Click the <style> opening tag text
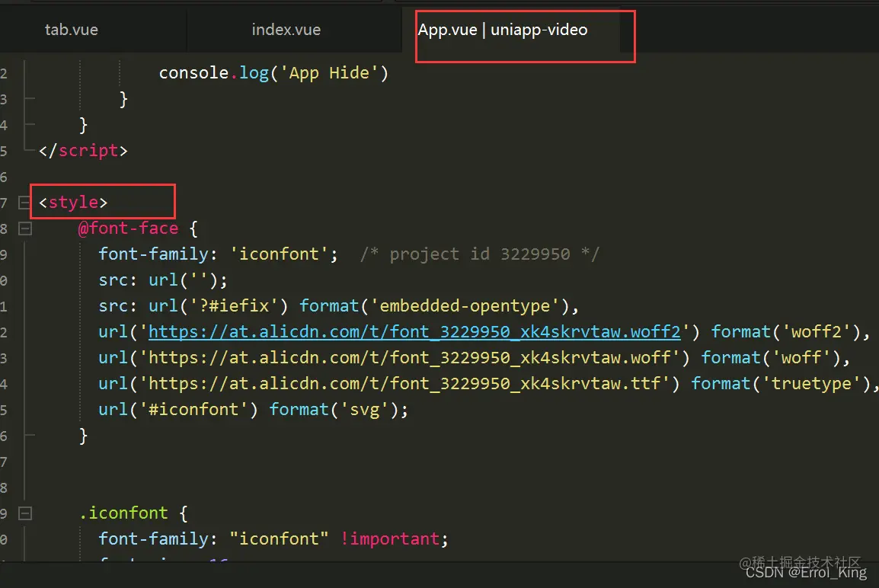The height and width of the screenshot is (588, 879). click(73, 203)
